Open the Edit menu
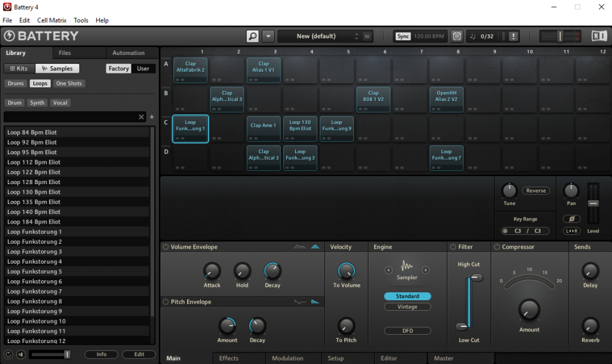Image resolution: width=612 pixels, height=364 pixels. [x=24, y=20]
